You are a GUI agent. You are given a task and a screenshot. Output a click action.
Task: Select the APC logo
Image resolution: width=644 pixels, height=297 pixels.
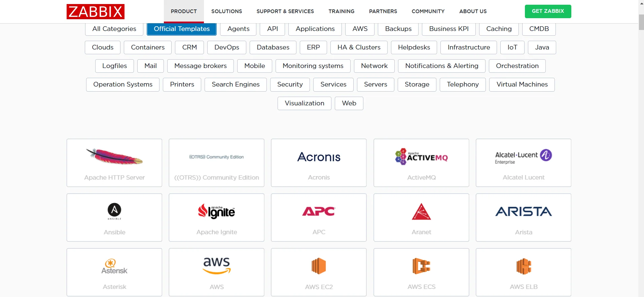319,211
